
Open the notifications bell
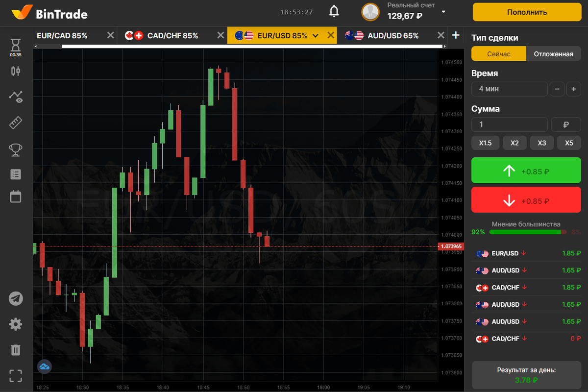(334, 11)
